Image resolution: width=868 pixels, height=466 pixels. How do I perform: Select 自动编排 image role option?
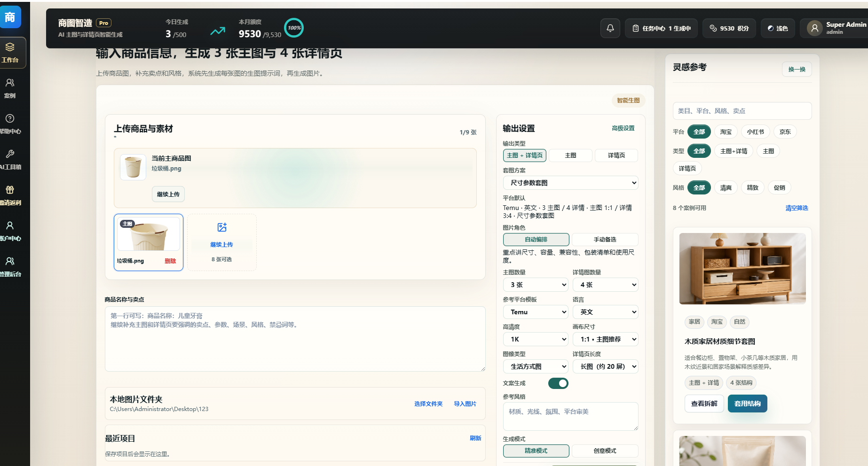tap(536, 240)
